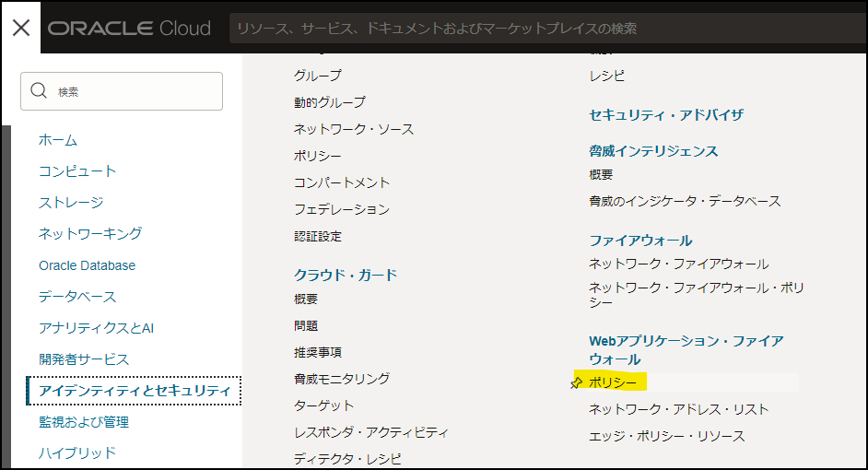Open 推奨事項 link
This screenshot has height=470, width=868.
318,352
